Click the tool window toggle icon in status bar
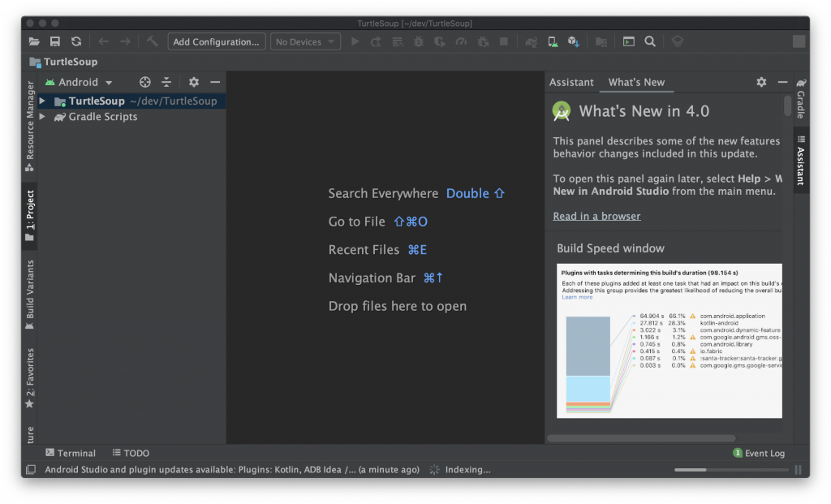Image resolution: width=831 pixels, height=504 pixels. (31, 470)
